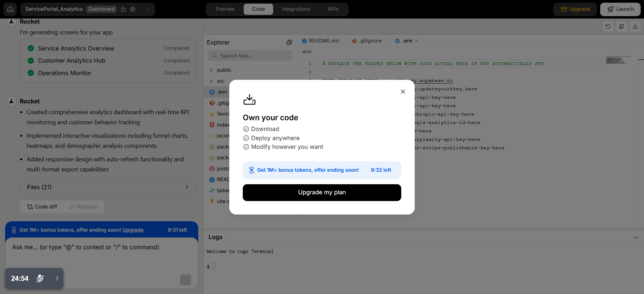Open the APIs tab
The image size is (644, 294).
point(333,9)
